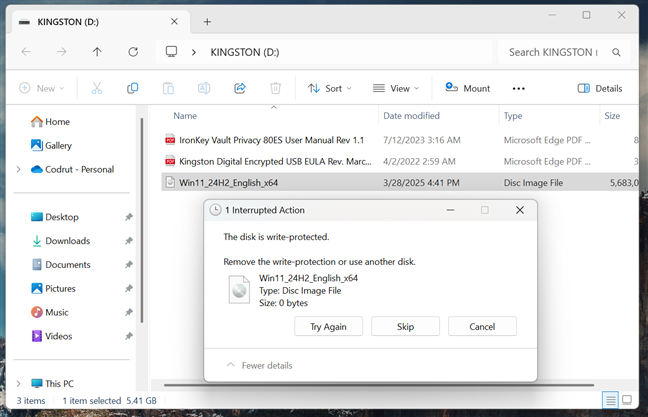Unpin Music using its pin icon
The height and width of the screenshot is (417, 648).
129,312
